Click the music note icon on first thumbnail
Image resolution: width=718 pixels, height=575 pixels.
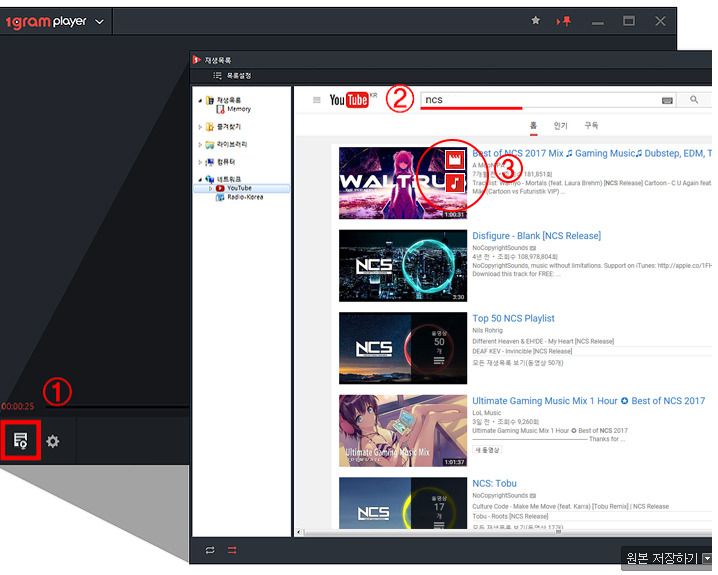tap(455, 183)
